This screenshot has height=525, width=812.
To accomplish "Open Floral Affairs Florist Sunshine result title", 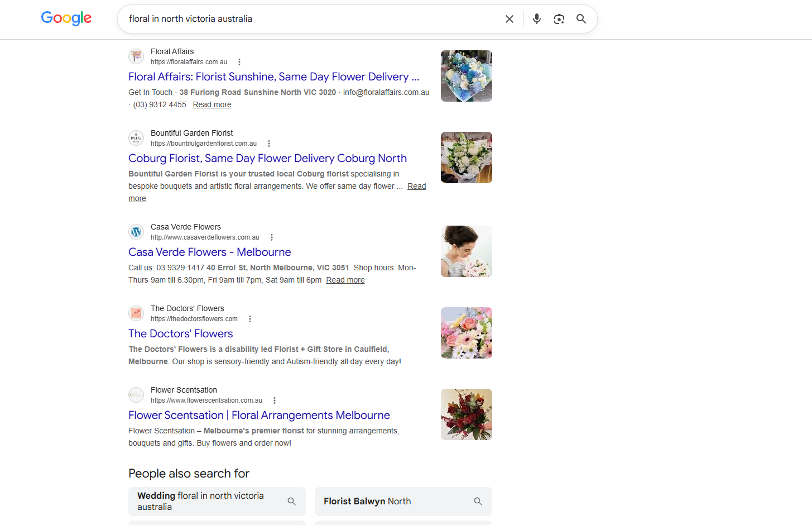I will (273, 77).
